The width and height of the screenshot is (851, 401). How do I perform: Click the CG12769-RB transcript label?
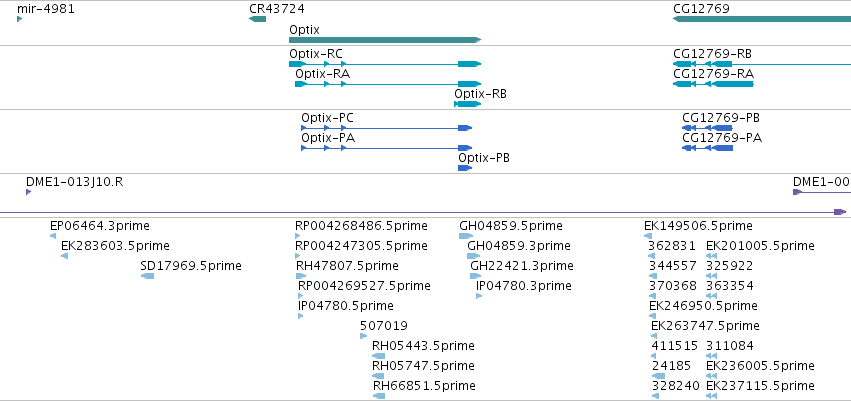(712, 53)
